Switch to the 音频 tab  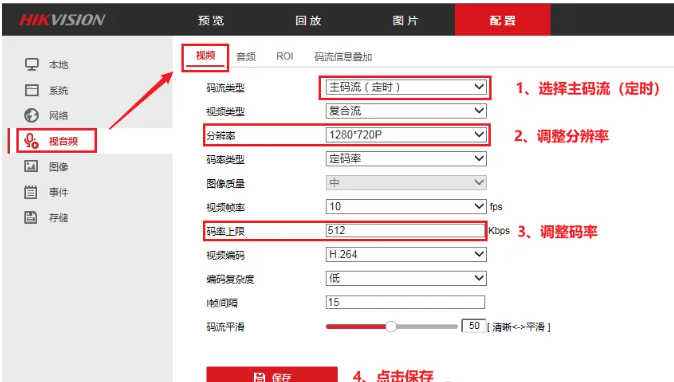point(246,56)
